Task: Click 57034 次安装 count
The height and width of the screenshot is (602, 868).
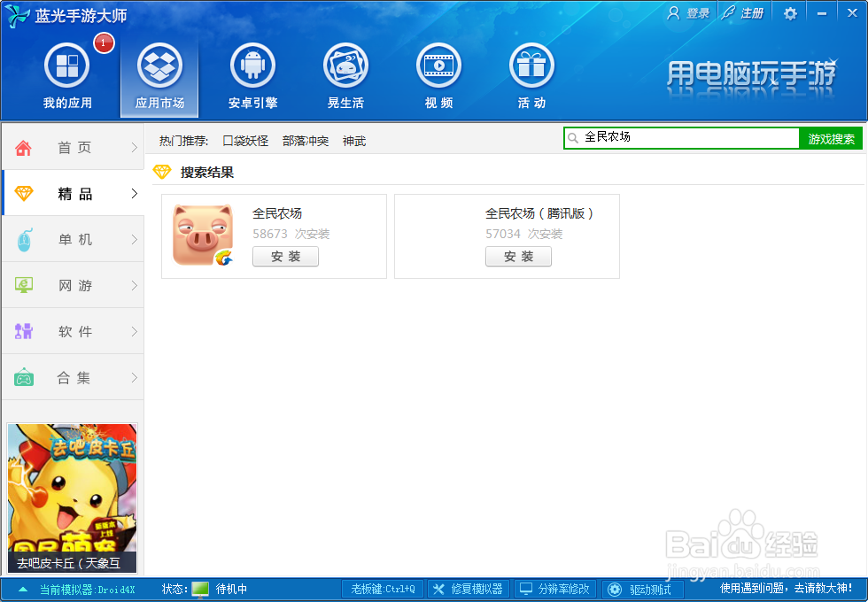Action: tap(524, 234)
